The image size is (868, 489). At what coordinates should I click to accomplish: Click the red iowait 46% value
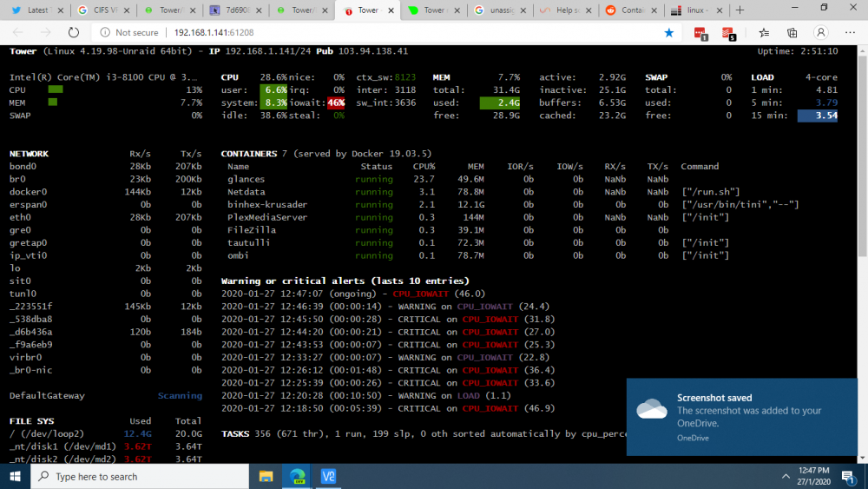[336, 102]
